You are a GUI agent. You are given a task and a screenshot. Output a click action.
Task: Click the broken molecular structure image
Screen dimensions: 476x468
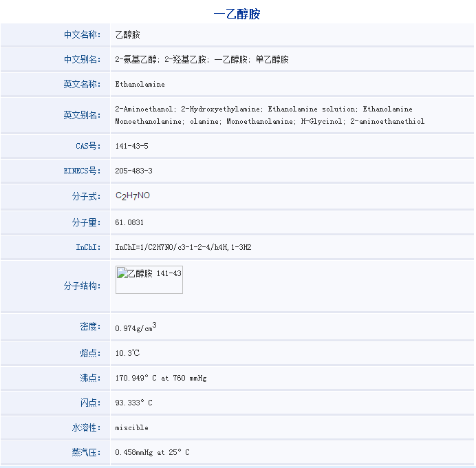pyautogui.click(x=149, y=279)
